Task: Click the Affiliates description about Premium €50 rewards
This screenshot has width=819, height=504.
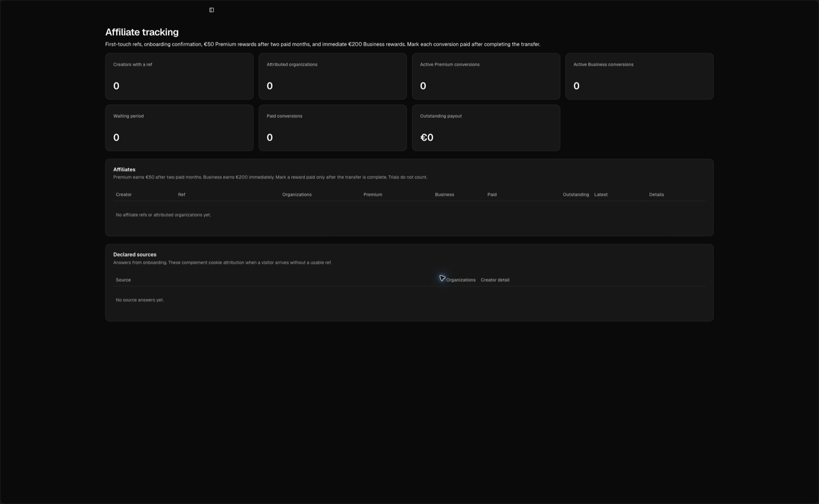Action: [270, 177]
